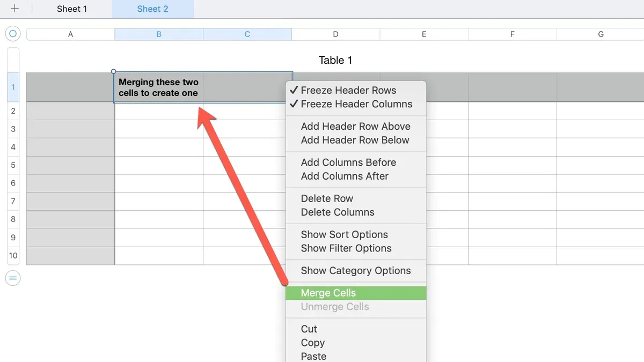Select column B header
This screenshot has width=644, height=362.
[x=159, y=34]
